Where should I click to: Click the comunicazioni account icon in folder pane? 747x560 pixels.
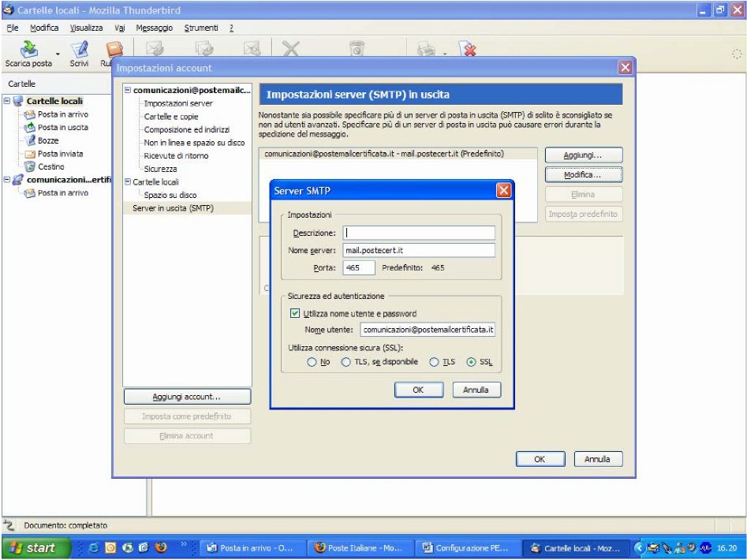[x=18, y=180]
